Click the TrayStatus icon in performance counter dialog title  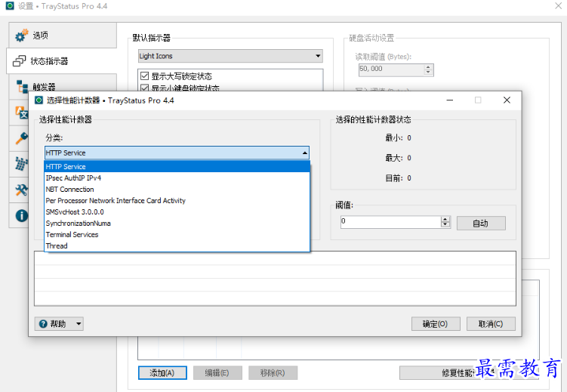point(39,100)
